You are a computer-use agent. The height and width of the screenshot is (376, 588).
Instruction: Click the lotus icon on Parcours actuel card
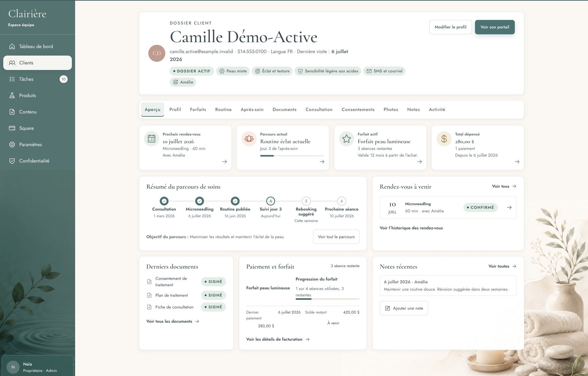249,139
